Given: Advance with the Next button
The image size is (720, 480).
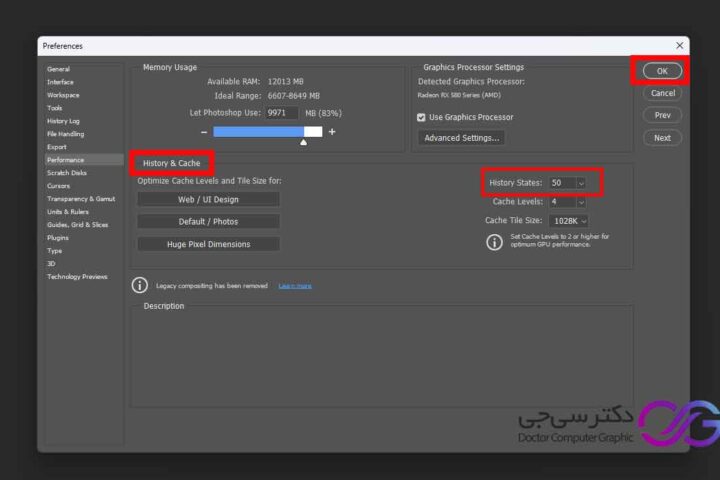Looking at the screenshot, I should (662, 138).
